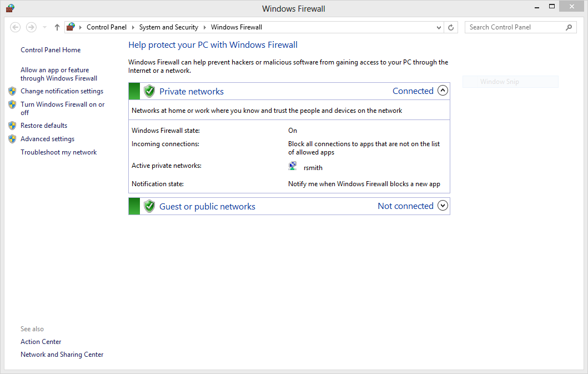588x374 pixels.
Task: Open address bar history dropdown
Action: [x=439, y=27]
